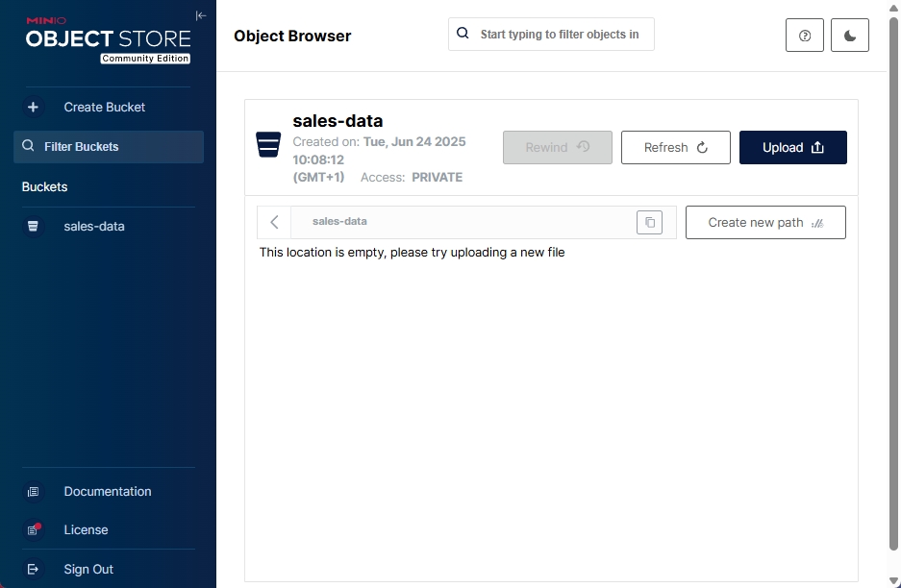Click the Documentation icon in sidebar
Viewport: 901px width, 588px height.
(34, 492)
